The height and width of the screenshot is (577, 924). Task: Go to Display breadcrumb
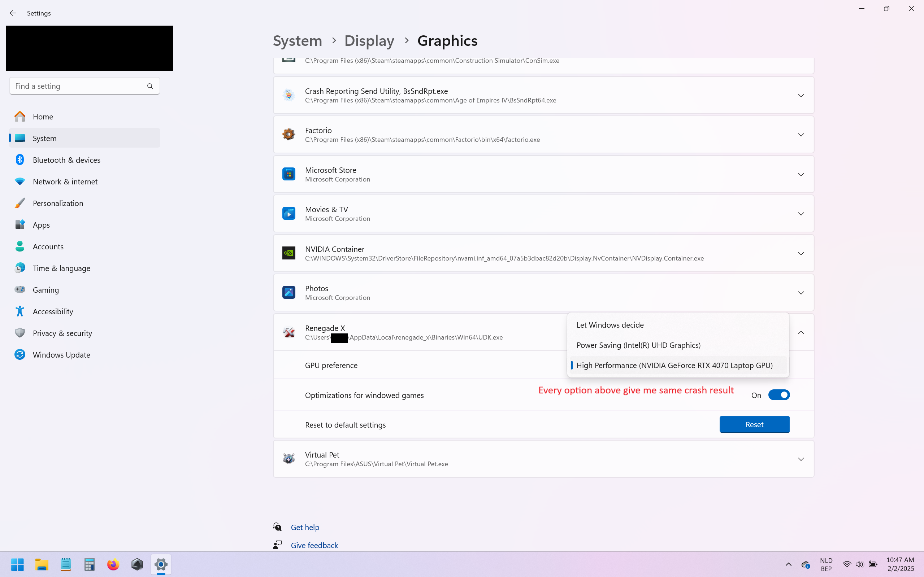369,40
